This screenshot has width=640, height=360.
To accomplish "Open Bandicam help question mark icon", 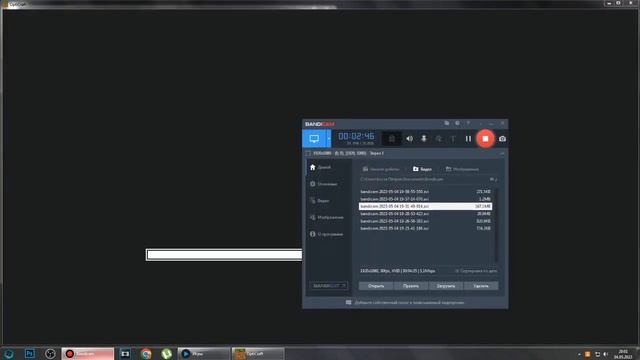I will coord(468,123).
